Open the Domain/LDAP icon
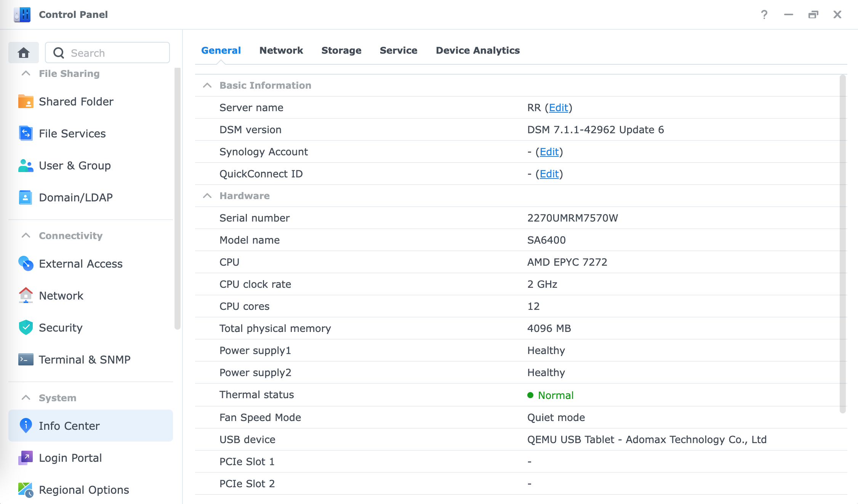This screenshot has width=858, height=504. click(x=26, y=198)
